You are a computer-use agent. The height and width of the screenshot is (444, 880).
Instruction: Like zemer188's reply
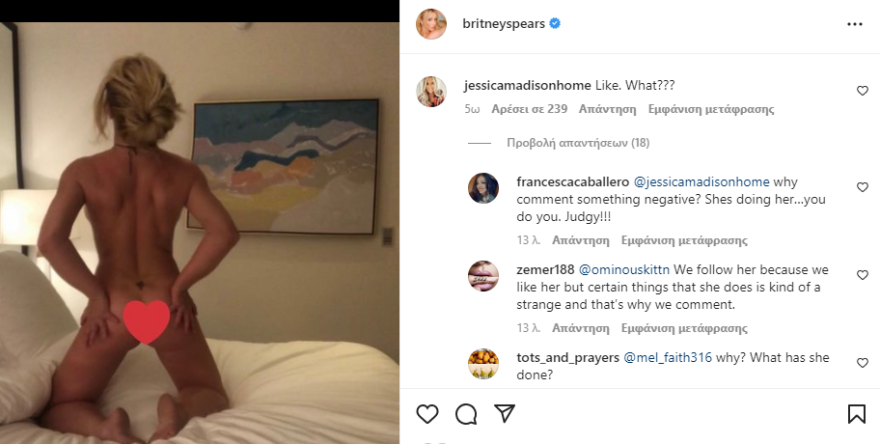(x=862, y=275)
